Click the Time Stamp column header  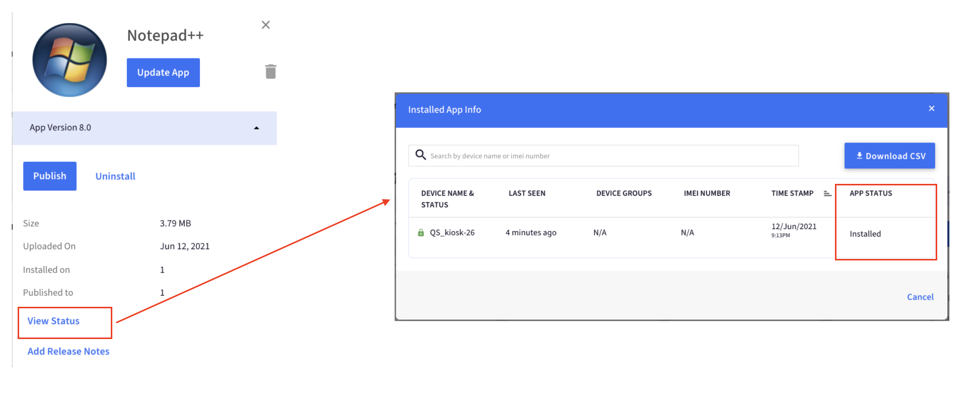pyautogui.click(x=792, y=193)
